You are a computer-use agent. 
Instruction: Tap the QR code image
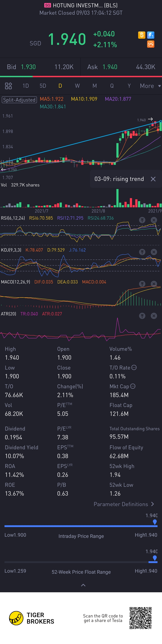[x=141, y=618]
